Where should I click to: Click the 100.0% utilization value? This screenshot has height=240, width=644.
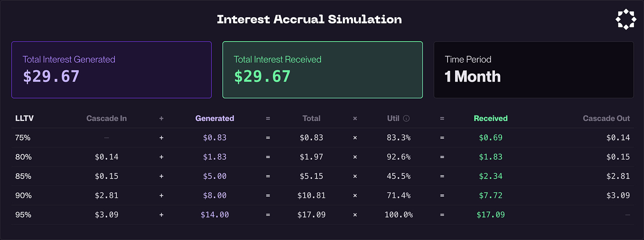coord(399,215)
